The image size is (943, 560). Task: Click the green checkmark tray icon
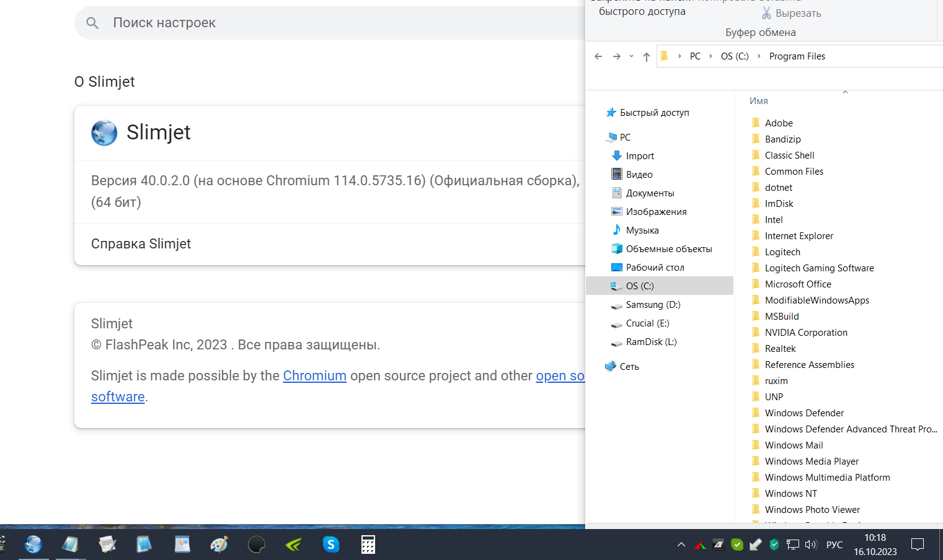click(737, 545)
